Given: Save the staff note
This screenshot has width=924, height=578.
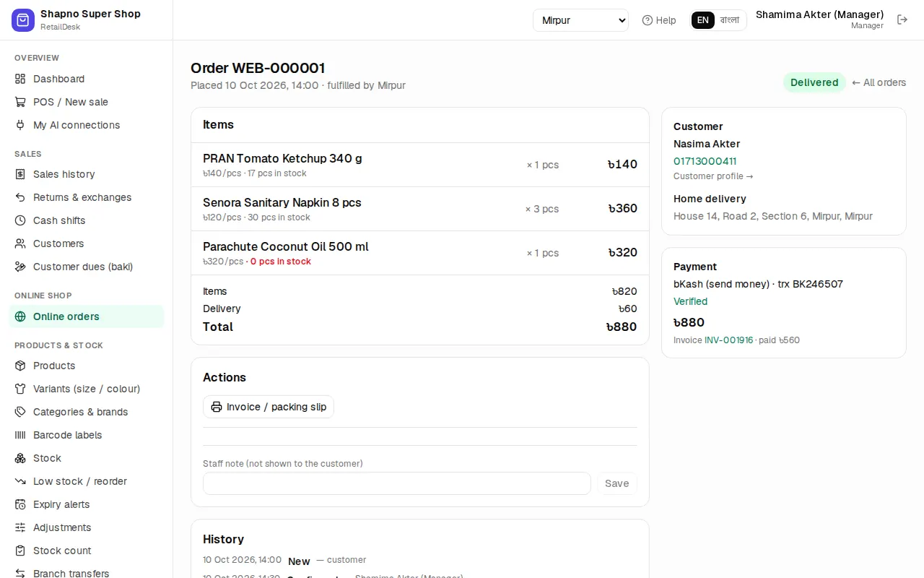Looking at the screenshot, I should coord(617,483).
